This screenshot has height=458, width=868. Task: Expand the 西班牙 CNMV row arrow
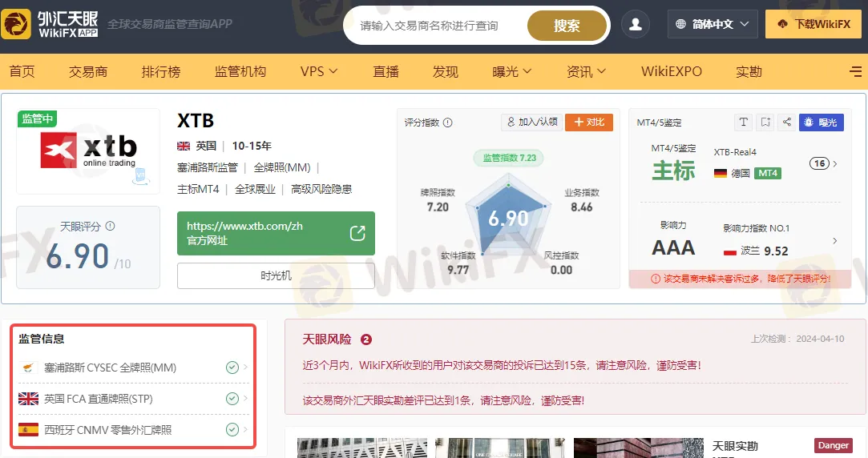(245, 429)
